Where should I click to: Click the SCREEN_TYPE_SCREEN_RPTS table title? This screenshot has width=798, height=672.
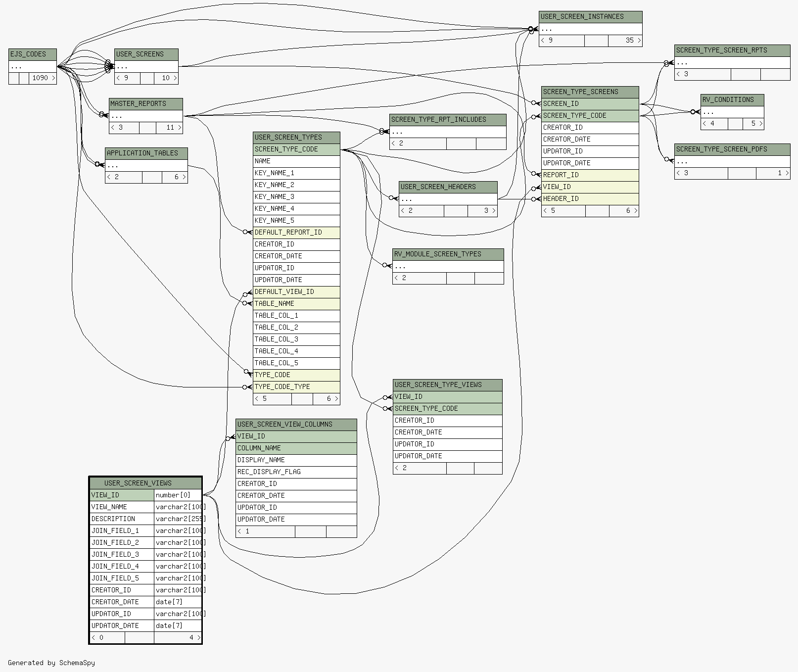point(732,50)
